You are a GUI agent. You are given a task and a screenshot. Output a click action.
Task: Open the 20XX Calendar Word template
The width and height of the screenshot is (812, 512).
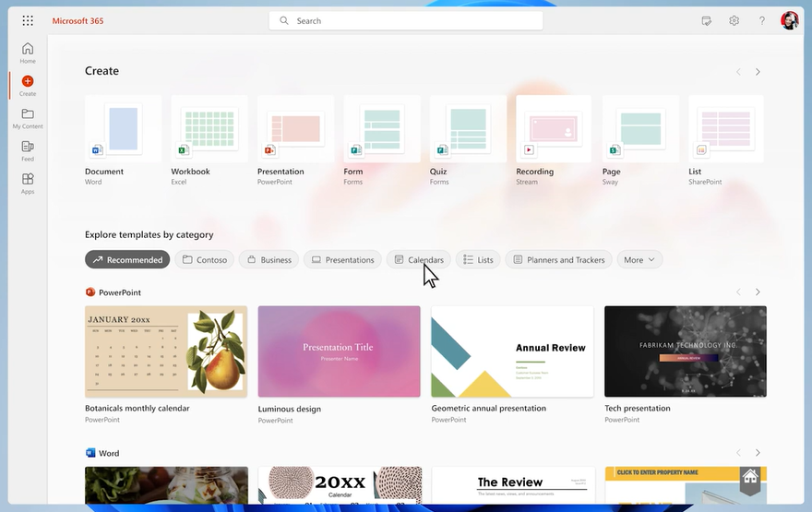(x=340, y=485)
